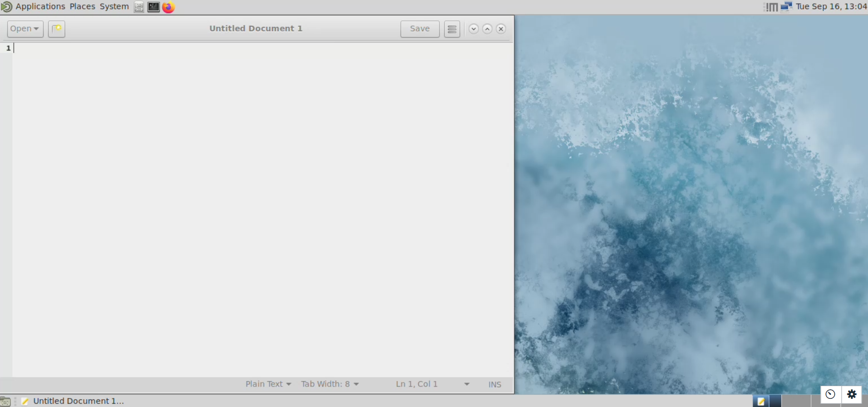Open the Places menu
The image size is (868, 407).
click(x=82, y=7)
